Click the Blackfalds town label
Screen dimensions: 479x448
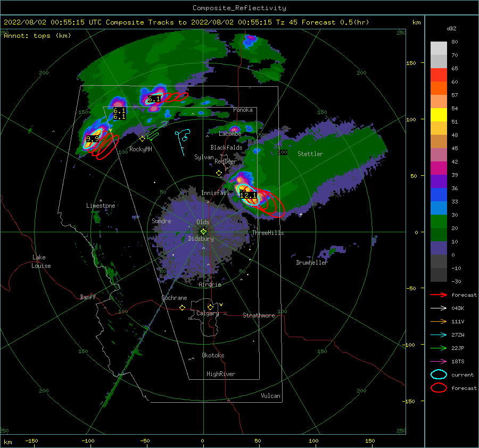click(226, 148)
